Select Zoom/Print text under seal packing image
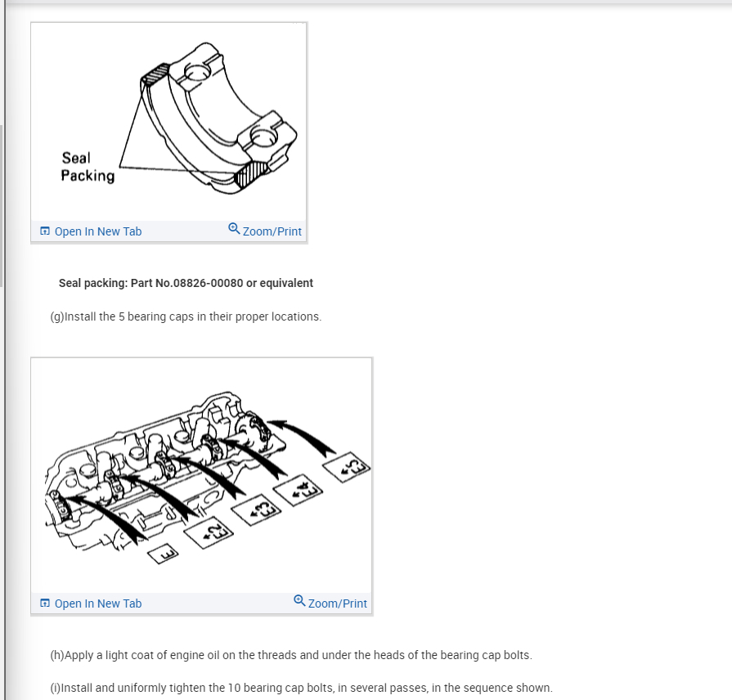This screenshot has height=700, width=732. click(x=272, y=231)
